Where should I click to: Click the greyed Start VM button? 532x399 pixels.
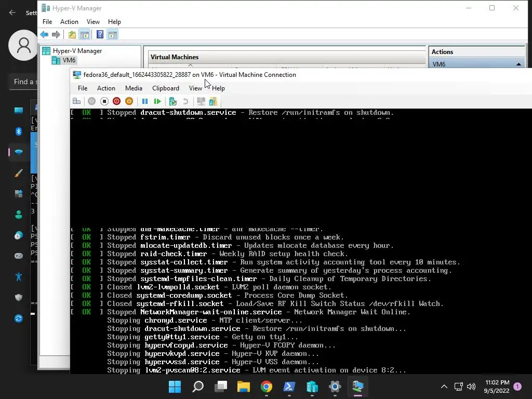pos(91,101)
